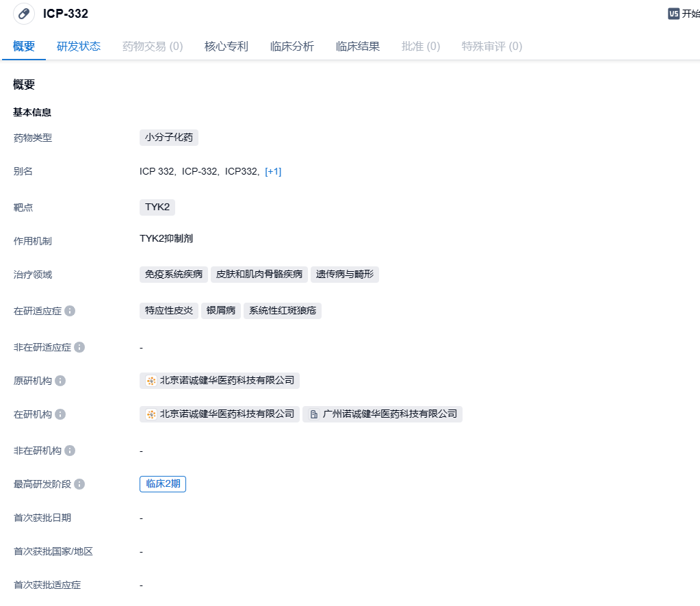Select the TYK2 target tag
Screen dimensions: 700x606
point(157,207)
